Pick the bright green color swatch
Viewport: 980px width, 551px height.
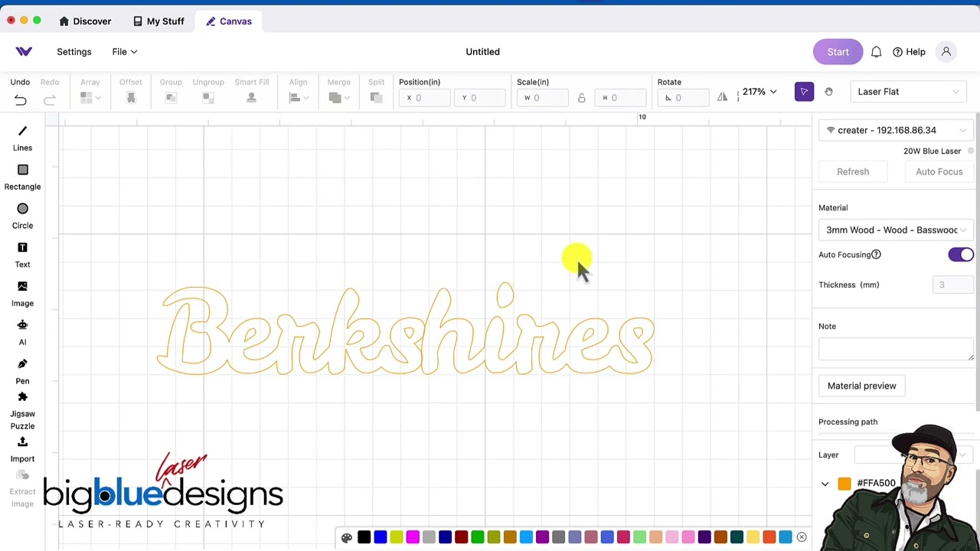pyautogui.click(x=478, y=537)
